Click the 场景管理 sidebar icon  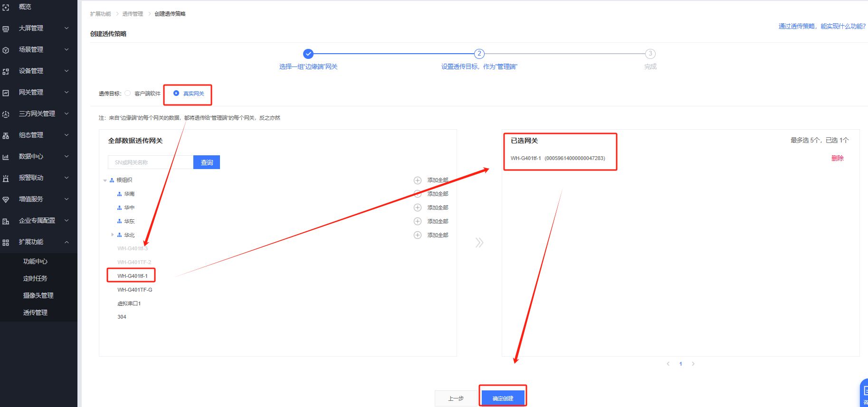point(6,50)
